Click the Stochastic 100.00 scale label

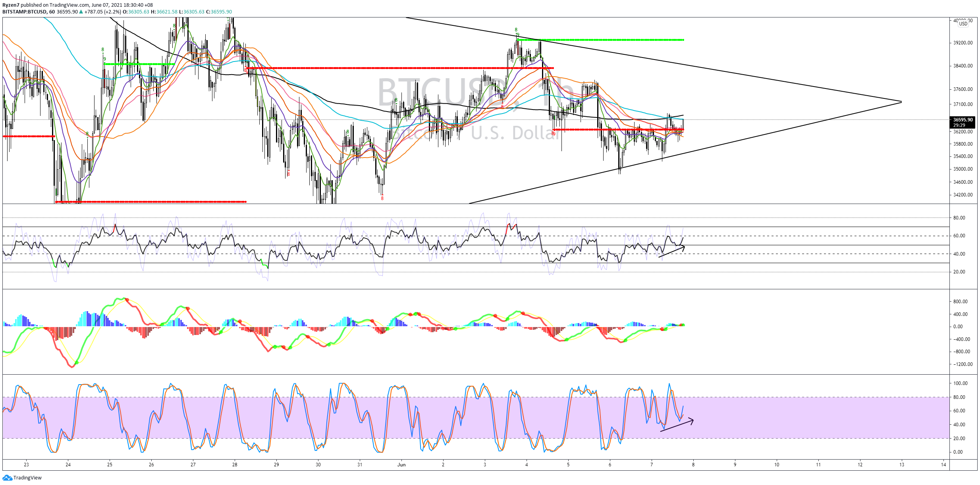tap(961, 383)
